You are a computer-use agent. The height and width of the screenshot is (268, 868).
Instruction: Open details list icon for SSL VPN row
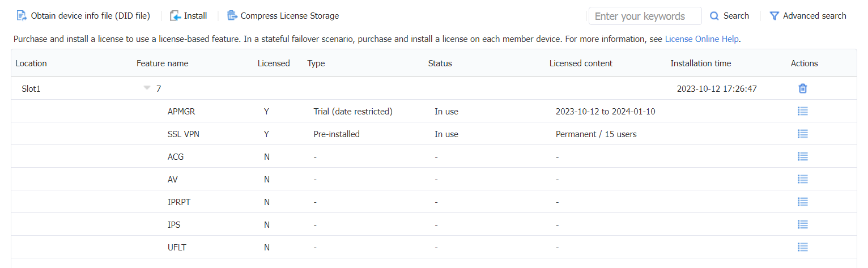click(x=802, y=134)
